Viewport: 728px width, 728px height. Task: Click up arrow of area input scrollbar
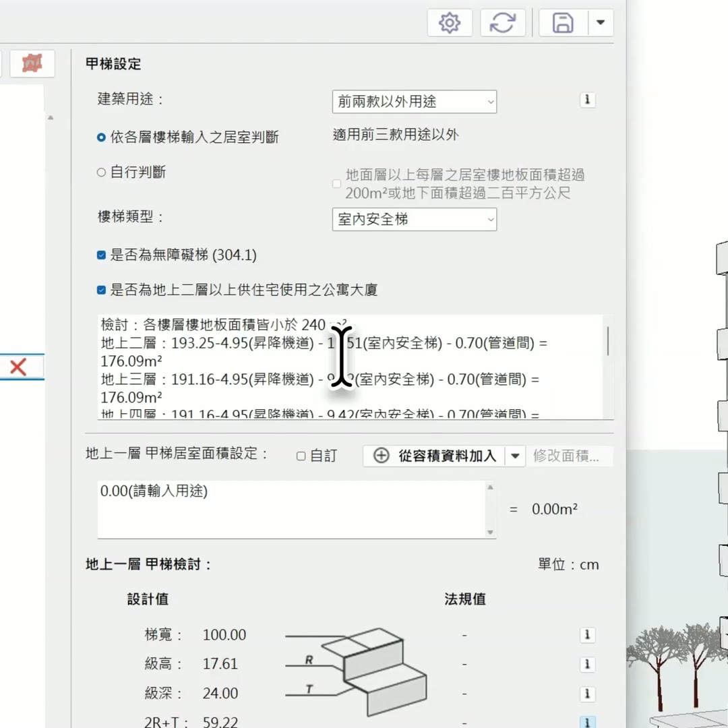pyautogui.click(x=490, y=487)
